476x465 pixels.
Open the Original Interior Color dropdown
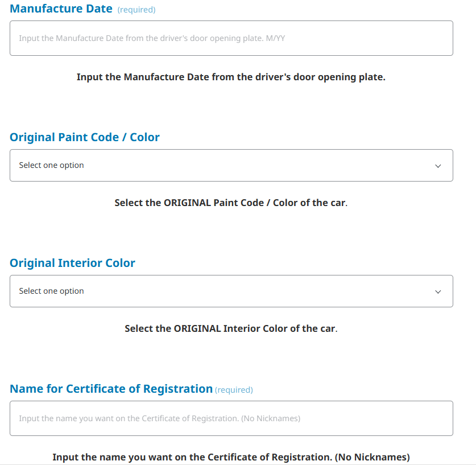click(231, 291)
